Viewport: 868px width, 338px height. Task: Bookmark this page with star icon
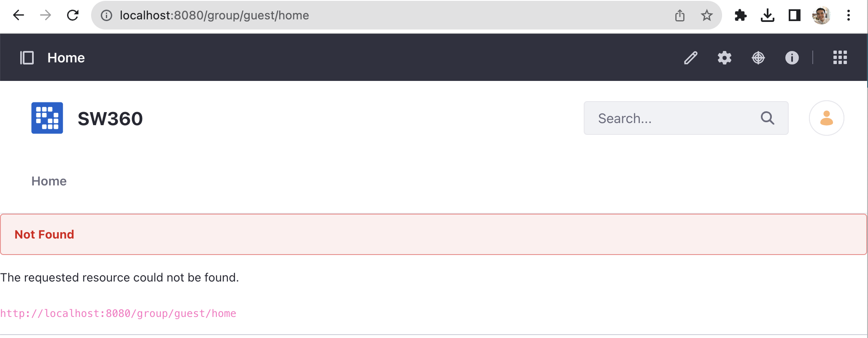coord(706,16)
